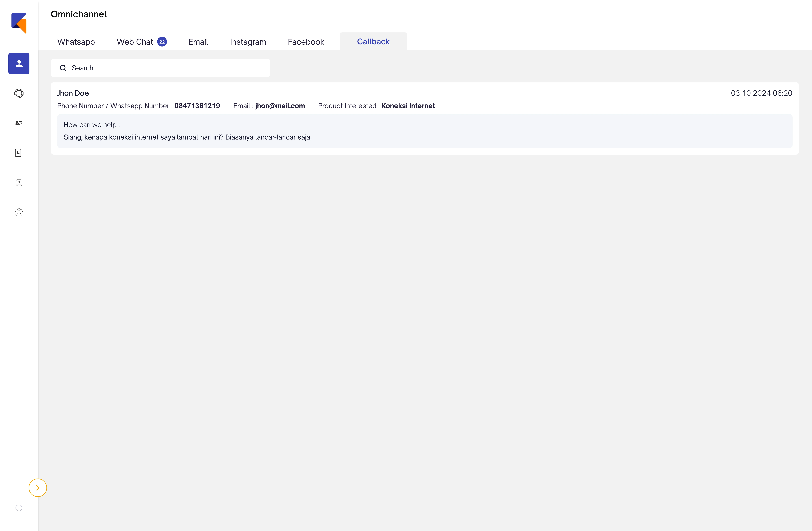The image size is (812, 531).
Task: Focus the Search input field
Action: (160, 68)
